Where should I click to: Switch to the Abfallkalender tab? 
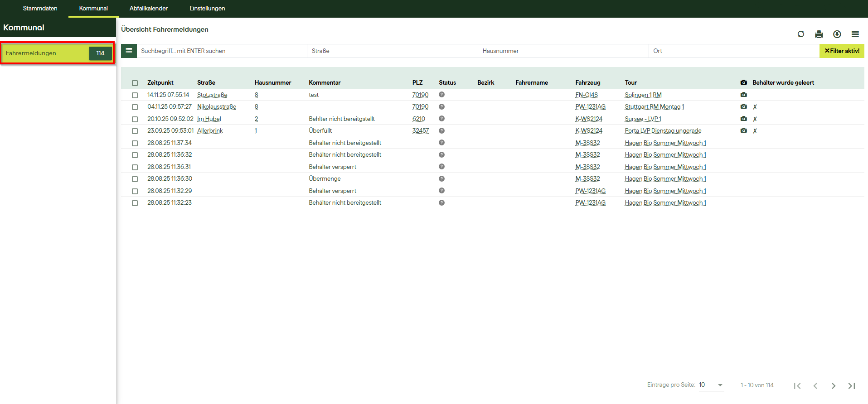point(148,9)
